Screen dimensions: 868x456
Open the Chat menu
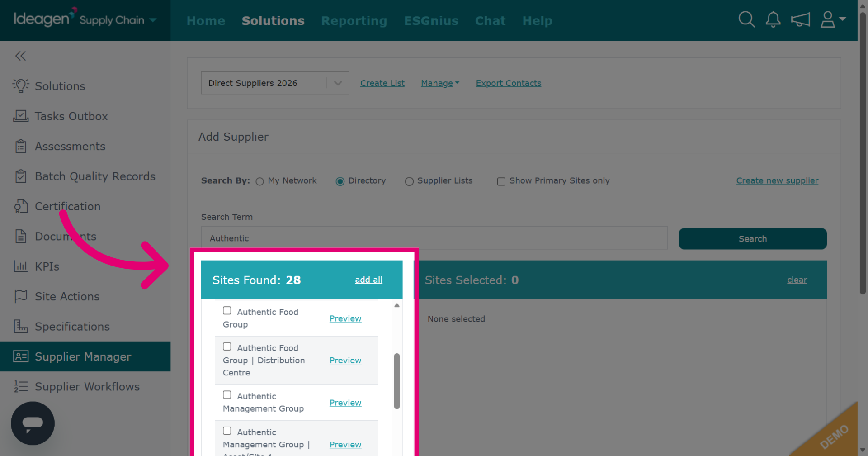[x=490, y=21]
